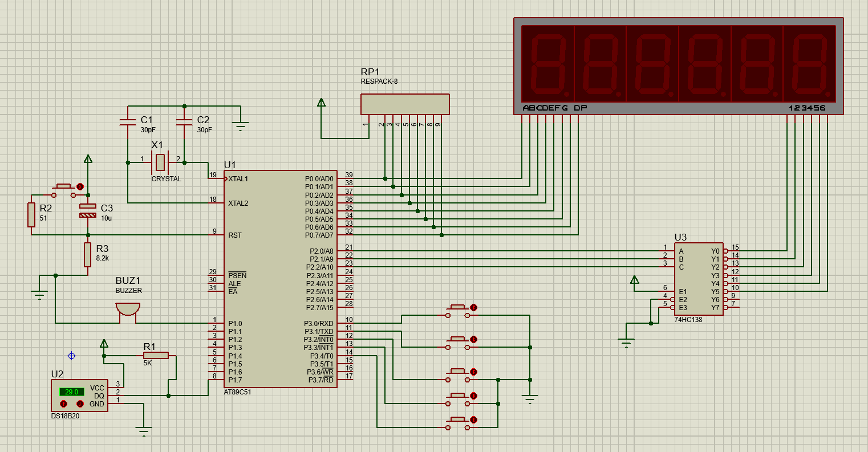Select capacitor C1 symbol
Screen dimensions: 868x452
point(128,121)
